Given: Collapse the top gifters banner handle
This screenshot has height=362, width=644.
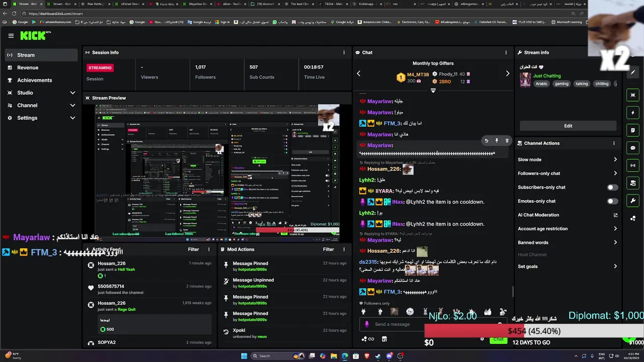Looking at the screenshot, I should (x=433, y=90).
